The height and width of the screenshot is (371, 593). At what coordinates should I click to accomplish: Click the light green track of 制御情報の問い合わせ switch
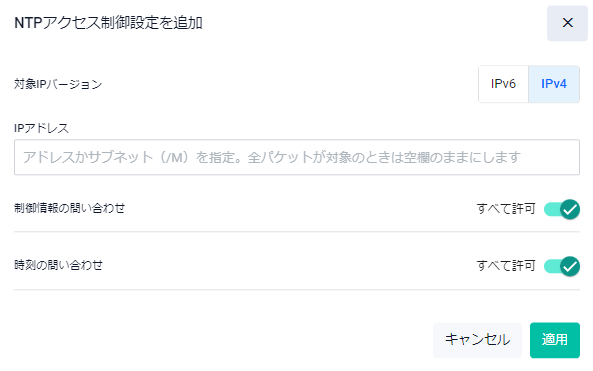(x=552, y=209)
